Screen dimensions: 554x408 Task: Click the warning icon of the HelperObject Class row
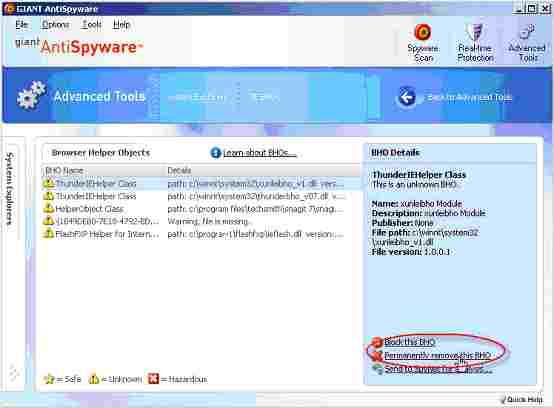tap(48, 208)
